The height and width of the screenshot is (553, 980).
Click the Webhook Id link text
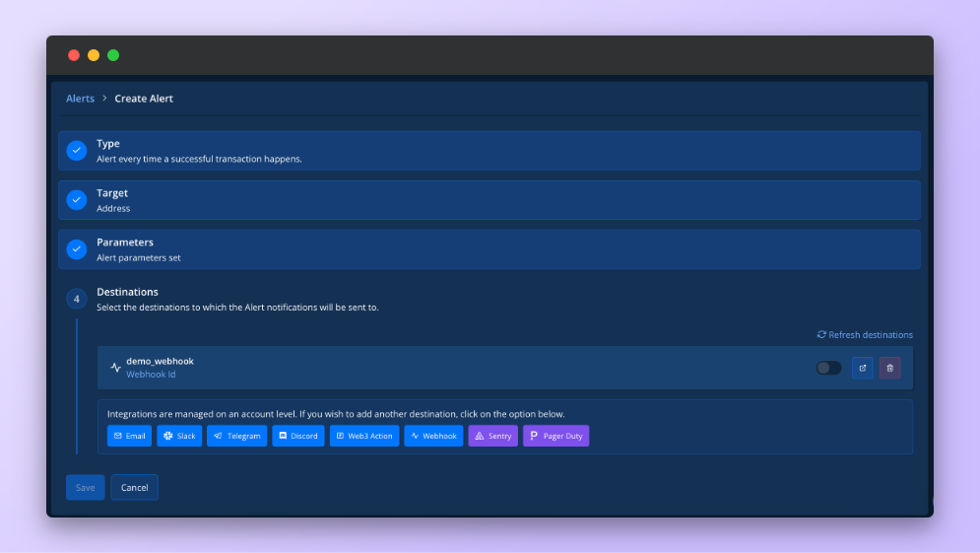(151, 375)
